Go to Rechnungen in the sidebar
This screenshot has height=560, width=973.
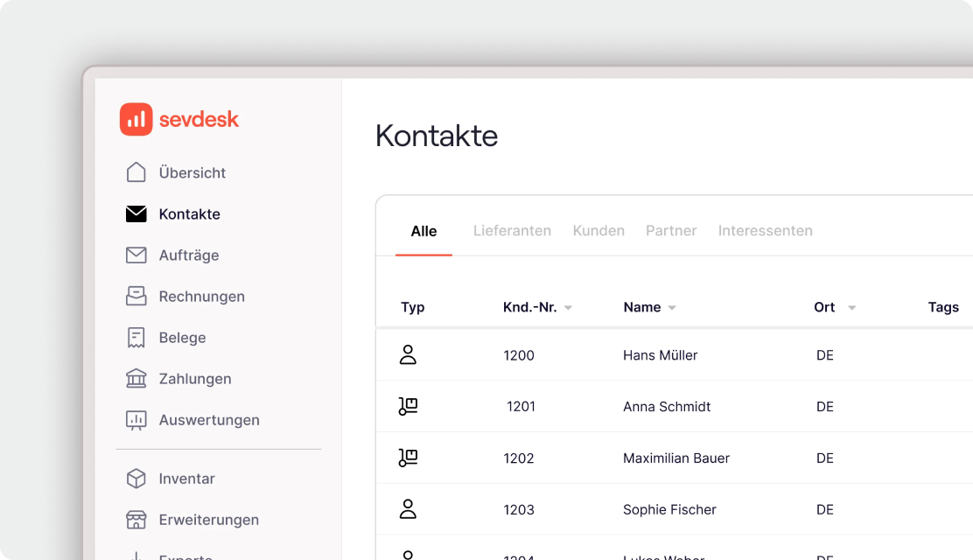point(201,297)
